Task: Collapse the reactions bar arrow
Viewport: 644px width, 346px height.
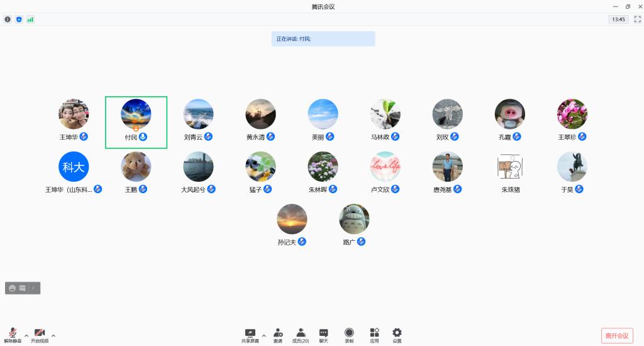Action: pos(33,288)
